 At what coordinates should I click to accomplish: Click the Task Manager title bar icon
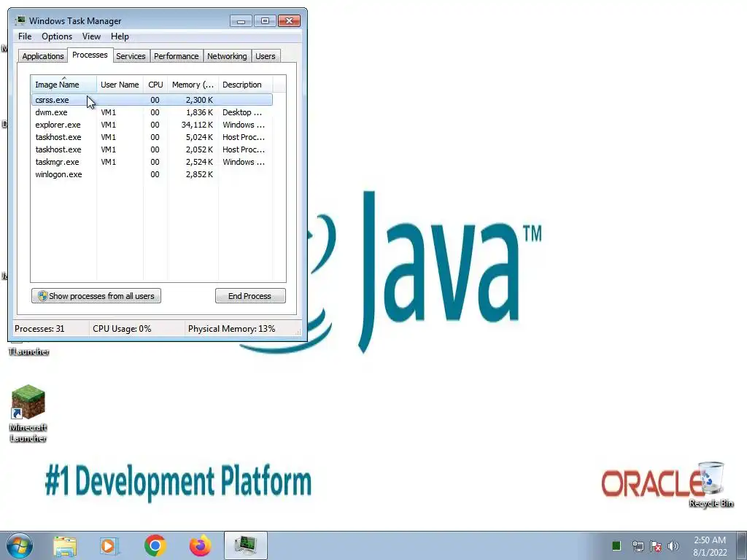click(x=20, y=20)
